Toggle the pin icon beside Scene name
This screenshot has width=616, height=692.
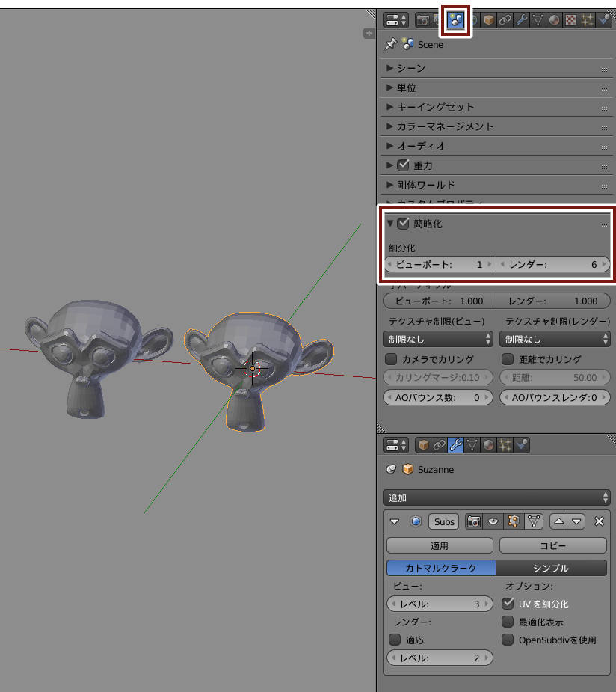(x=391, y=44)
